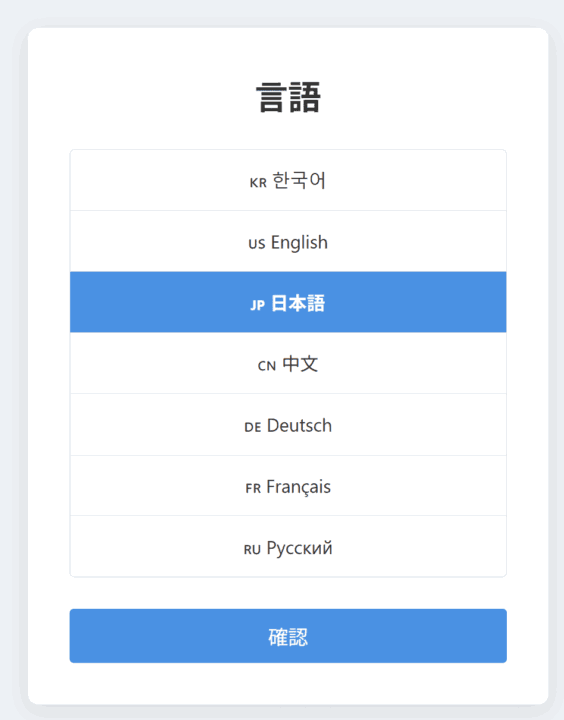This screenshot has width=564, height=720.
Task: Click the KR country code badge
Action: click(x=258, y=183)
